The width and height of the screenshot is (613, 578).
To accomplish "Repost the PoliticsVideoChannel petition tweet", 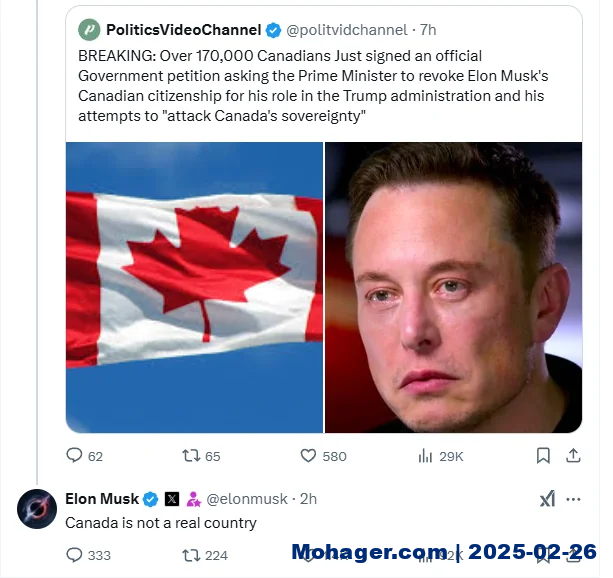I will pos(201,456).
